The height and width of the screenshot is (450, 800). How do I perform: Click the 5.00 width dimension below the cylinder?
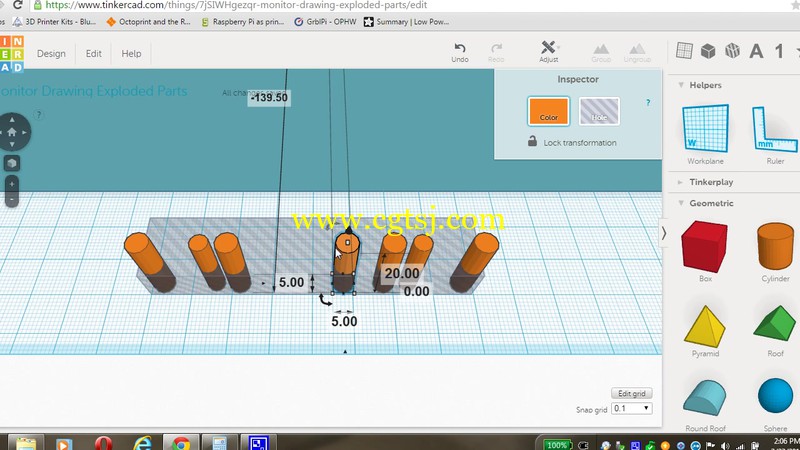(344, 321)
